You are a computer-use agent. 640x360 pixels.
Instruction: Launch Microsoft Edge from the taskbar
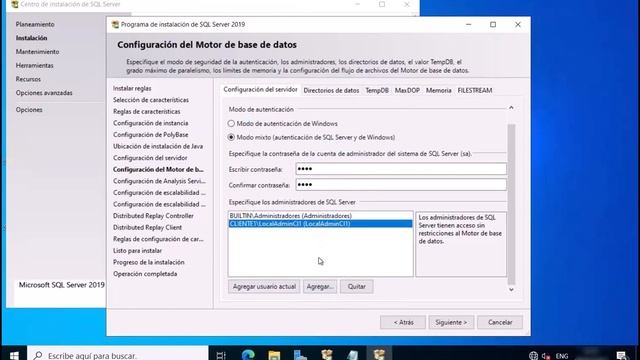click(248, 355)
